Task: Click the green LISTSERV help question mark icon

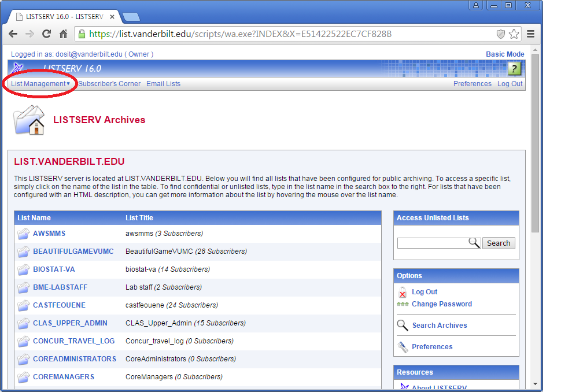Action: pos(514,69)
